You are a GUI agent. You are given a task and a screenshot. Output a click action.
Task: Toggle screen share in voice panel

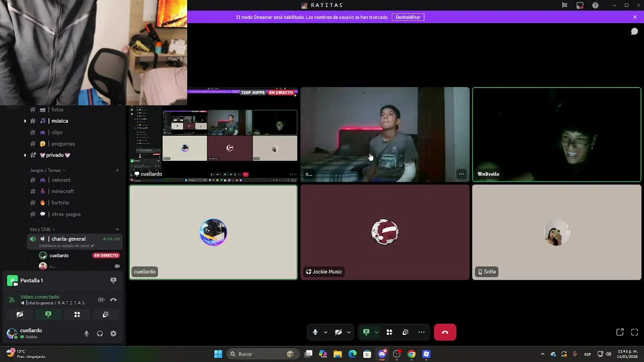point(48,314)
